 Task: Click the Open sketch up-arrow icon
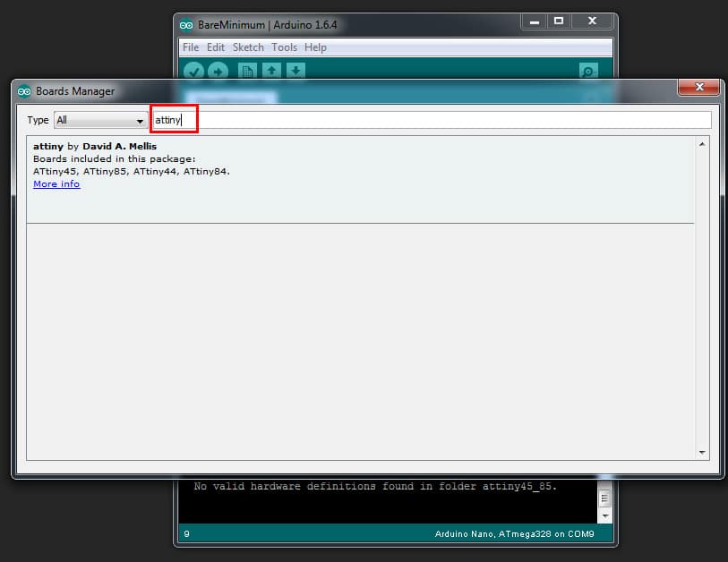click(271, 71)
